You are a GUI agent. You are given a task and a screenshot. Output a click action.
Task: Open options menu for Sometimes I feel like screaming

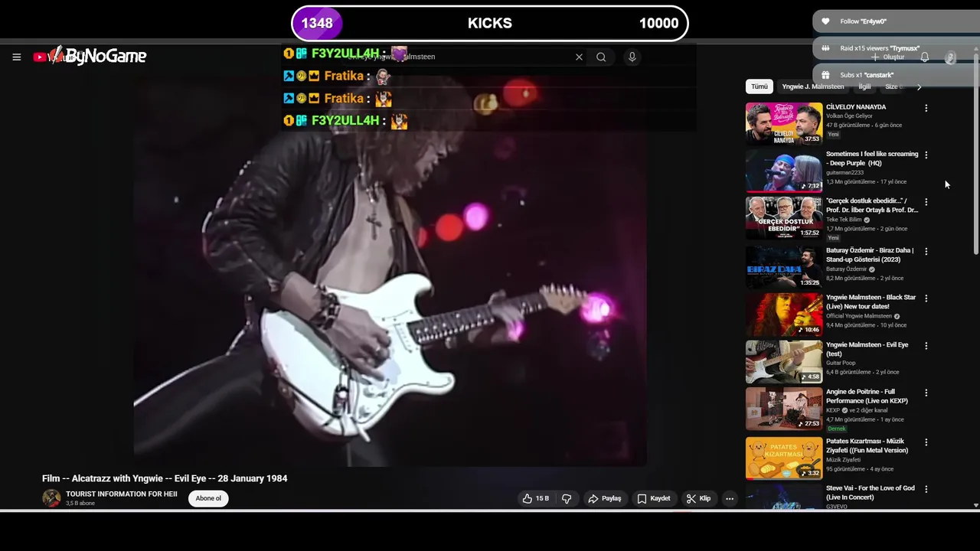click(x=926, y=155)
